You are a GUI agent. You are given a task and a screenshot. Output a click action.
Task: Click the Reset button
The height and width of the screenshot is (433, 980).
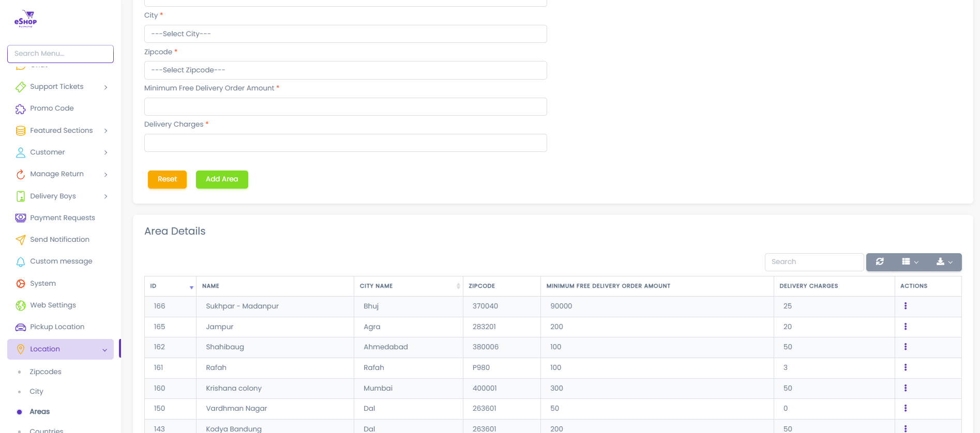point(167,179)
